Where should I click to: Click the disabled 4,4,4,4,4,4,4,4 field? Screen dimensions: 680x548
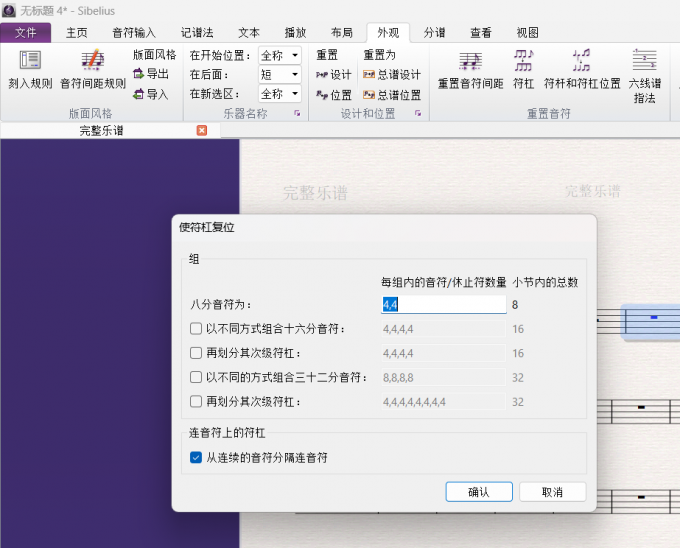click(443, 401)
